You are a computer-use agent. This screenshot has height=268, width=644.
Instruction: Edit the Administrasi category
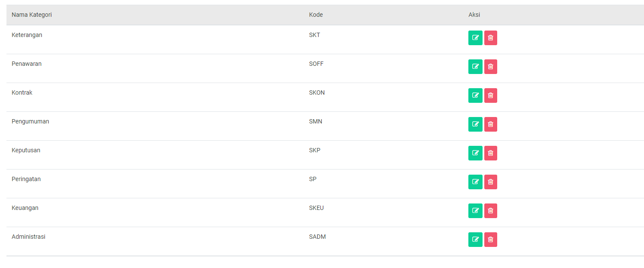pos(475,240)
